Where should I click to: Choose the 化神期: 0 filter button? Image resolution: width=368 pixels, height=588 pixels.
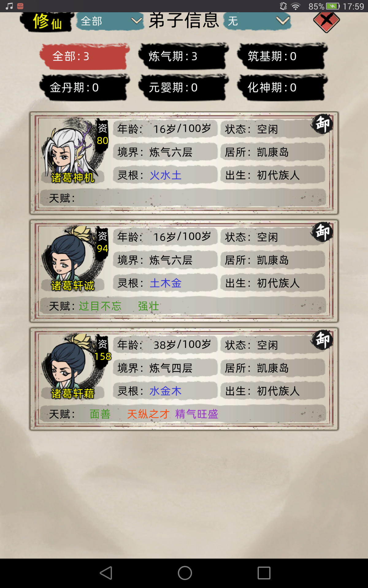(x=282, y=88)
